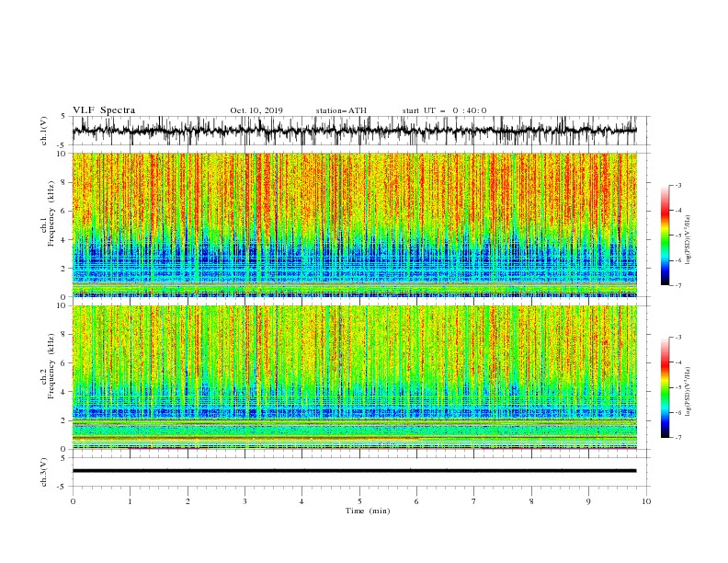The image size is (728, 563).
Task: Click the lower color bar's log(PSD) label
Action: click(688, 391)
